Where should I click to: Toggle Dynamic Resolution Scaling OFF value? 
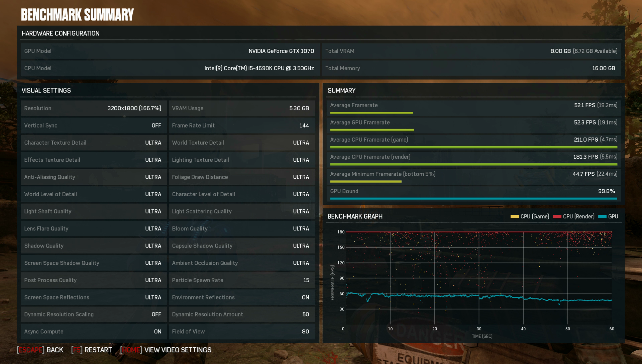[156, 315]
